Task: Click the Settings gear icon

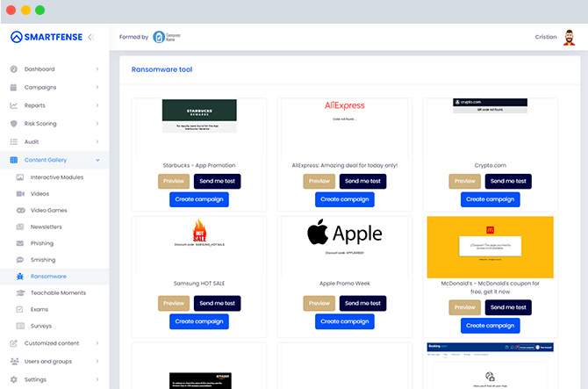Action: [14, 379]
